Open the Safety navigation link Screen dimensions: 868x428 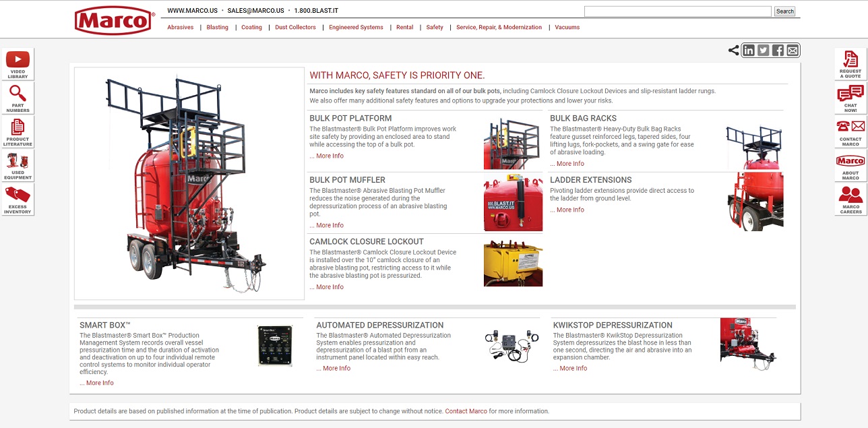(435, 27)
